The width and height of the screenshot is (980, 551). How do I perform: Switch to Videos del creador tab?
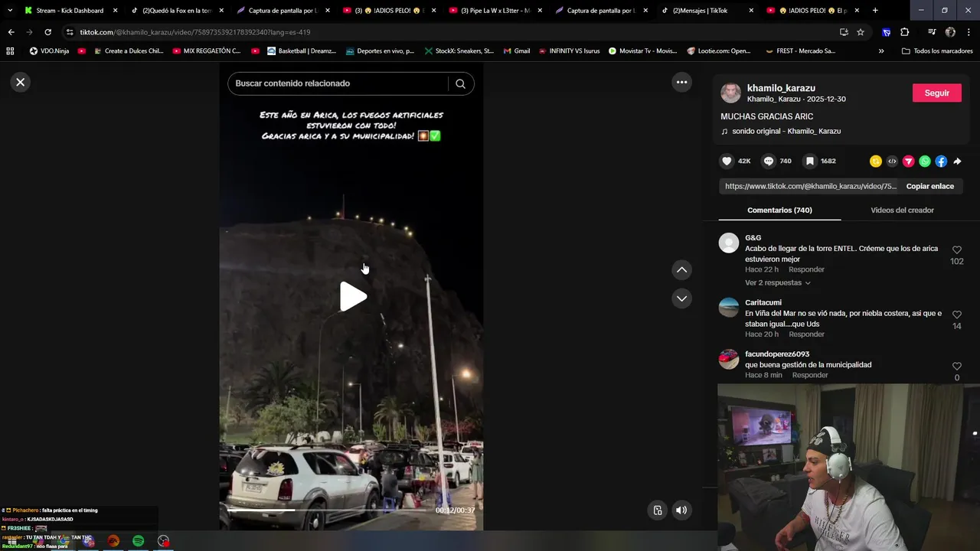pyautogui.click(x=902, y=210)
